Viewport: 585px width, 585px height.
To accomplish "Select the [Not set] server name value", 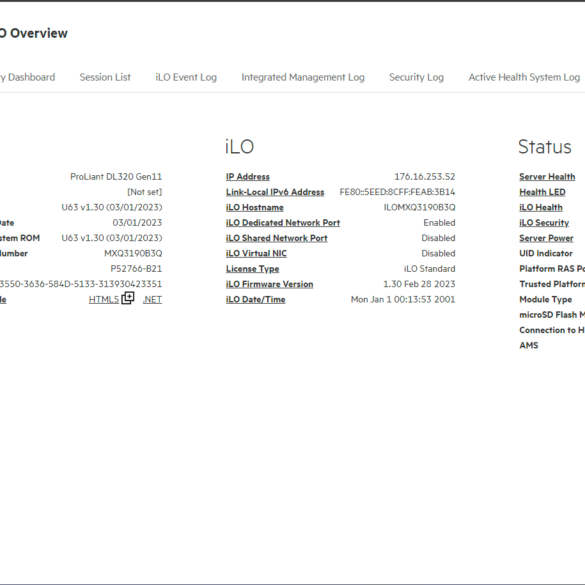I will pos(144,192).
